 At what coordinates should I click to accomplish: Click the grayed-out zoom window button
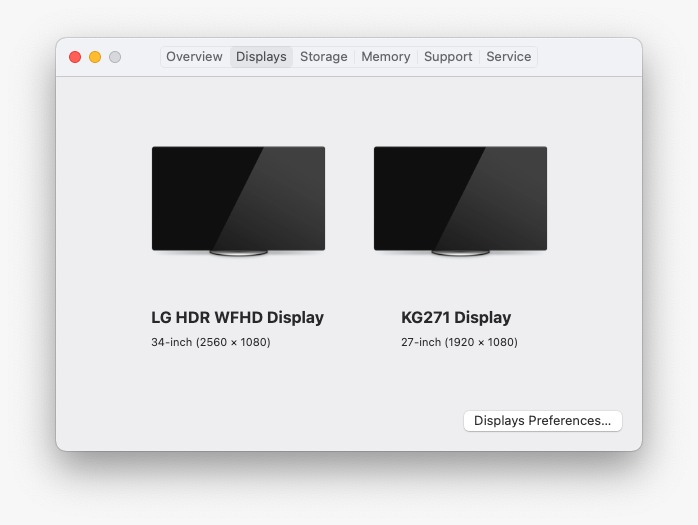[115, 57]
